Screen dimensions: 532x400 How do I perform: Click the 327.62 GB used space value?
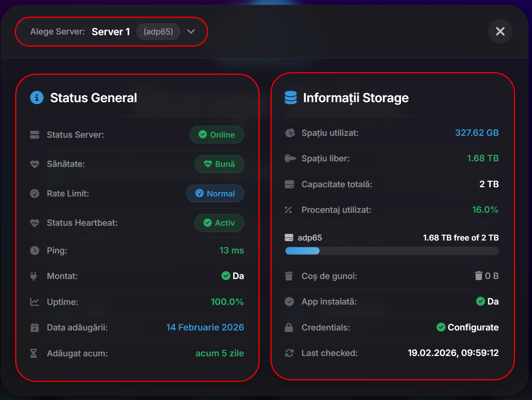[x=477, y=133]
